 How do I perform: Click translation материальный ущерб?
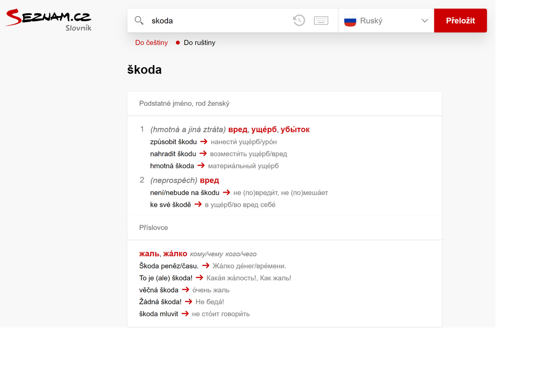click(x=243, y=166)
